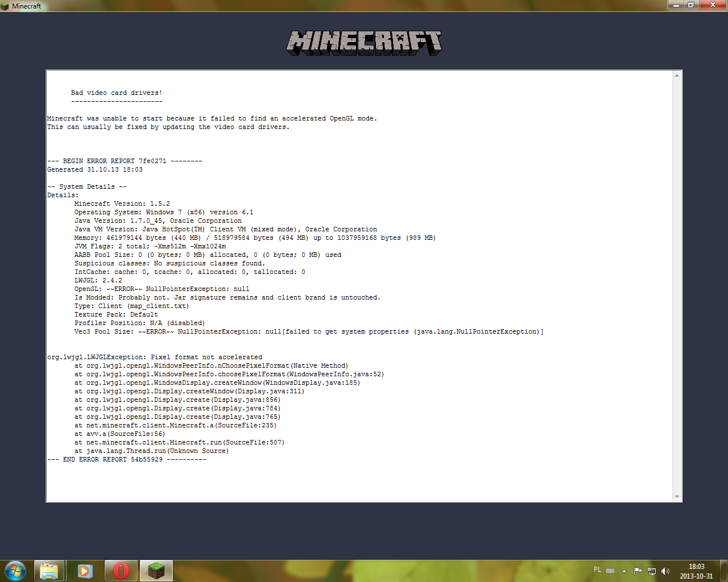Click the 'Suspicious classes' line

169,263
